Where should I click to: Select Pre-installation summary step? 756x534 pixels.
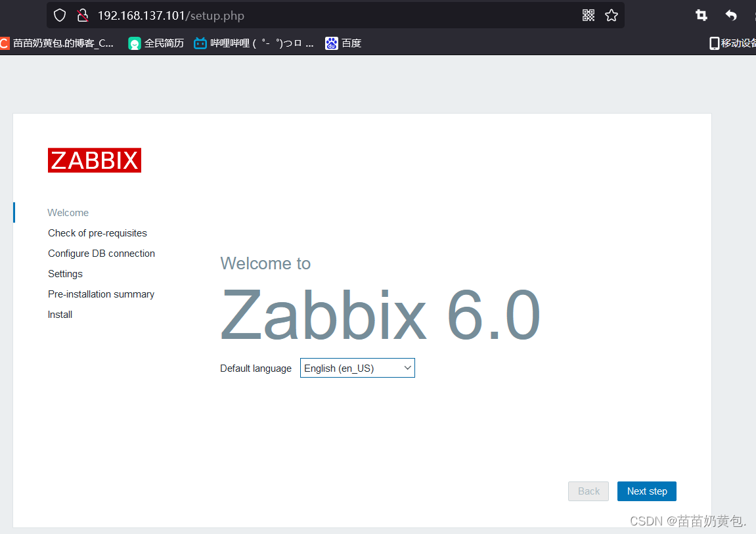[100, 294]
